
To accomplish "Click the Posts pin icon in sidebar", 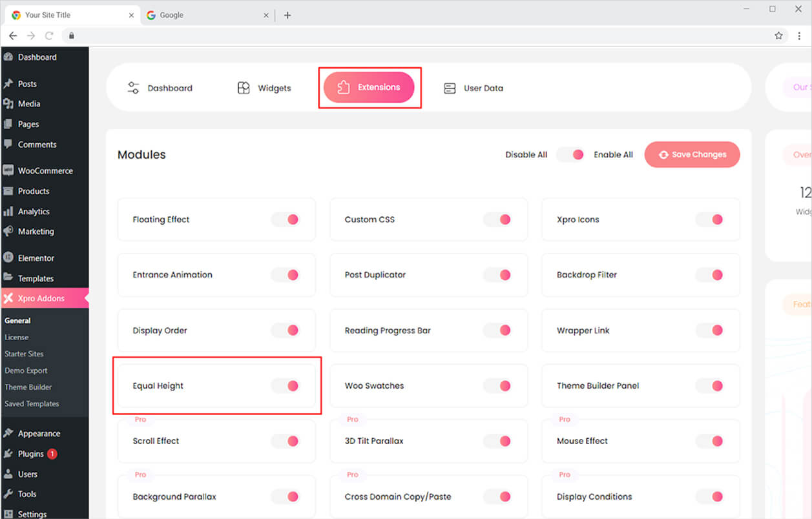I will coord(8,84).
